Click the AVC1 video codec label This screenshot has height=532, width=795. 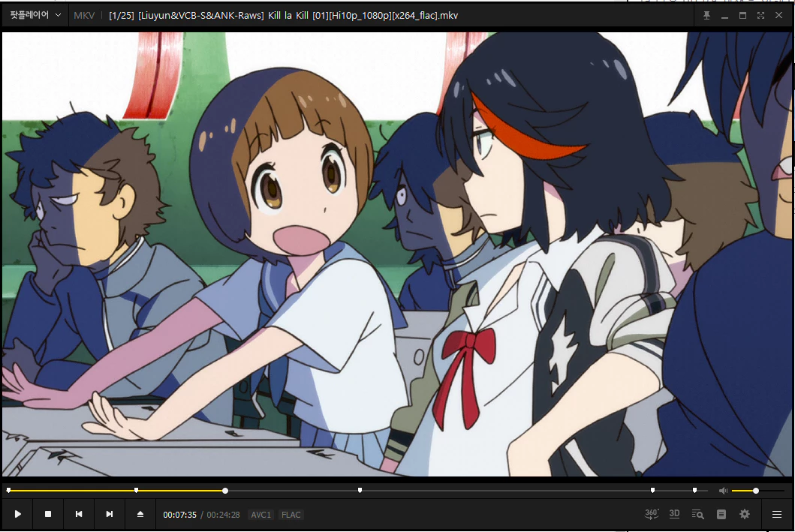pos(261,515)
